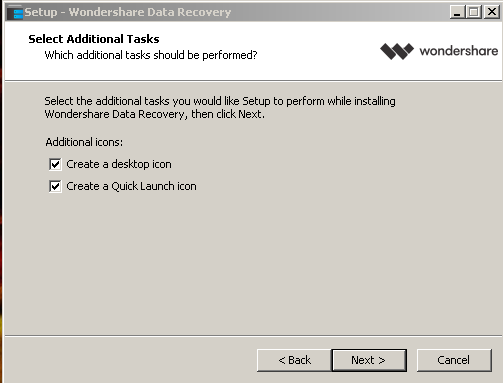Uncheck the Create a desktop icon checkbox
Image resolution: width=503 pixels, height=383 pixels.
[x=55, y=164]
